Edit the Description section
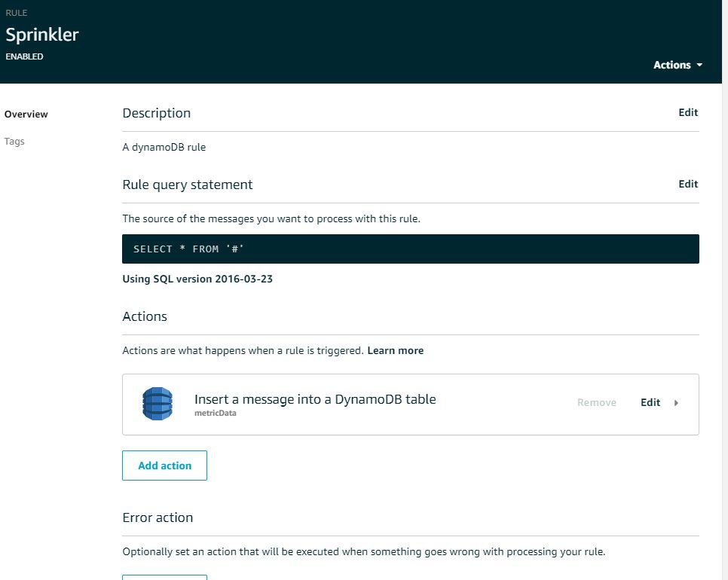Screen dimensions: 728x580 coord(688,112)
